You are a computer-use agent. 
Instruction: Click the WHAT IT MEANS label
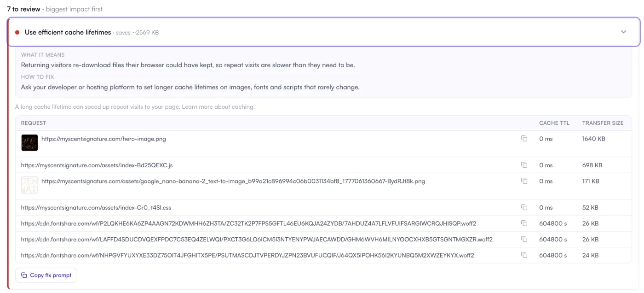[x=43, y=55]
